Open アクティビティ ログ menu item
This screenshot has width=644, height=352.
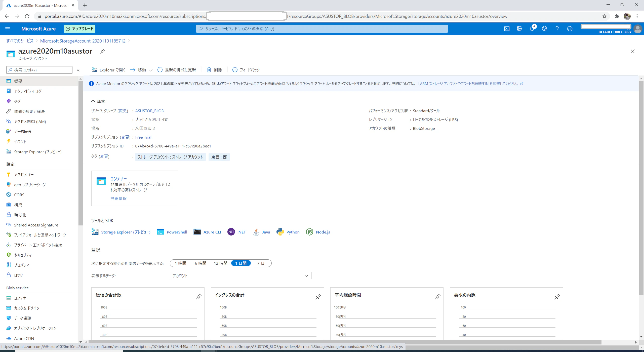coord(28,91)
